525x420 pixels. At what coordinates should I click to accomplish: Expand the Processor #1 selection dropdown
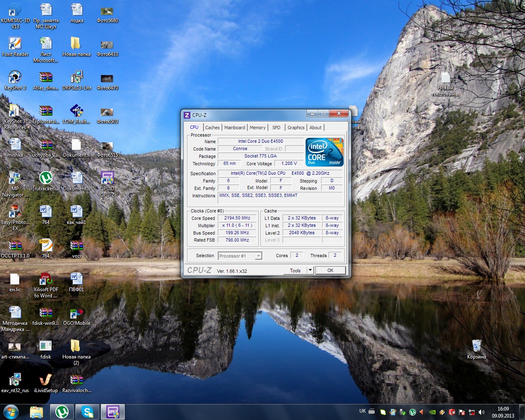click(258, 256)
